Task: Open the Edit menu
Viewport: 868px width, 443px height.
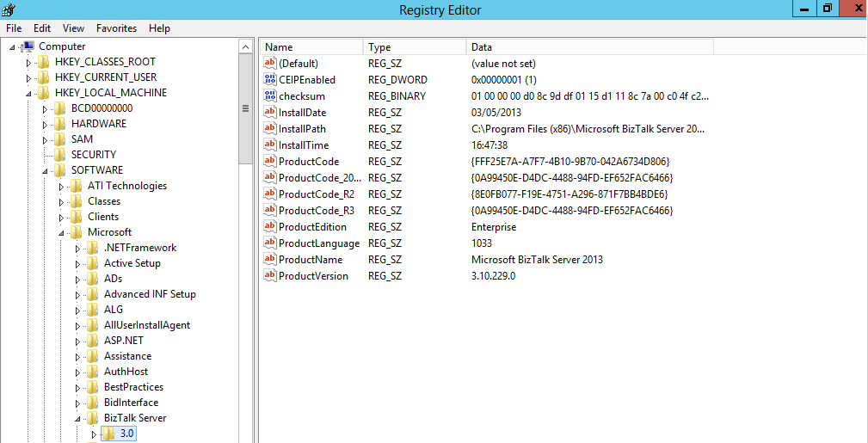Action: coord(41,28)
